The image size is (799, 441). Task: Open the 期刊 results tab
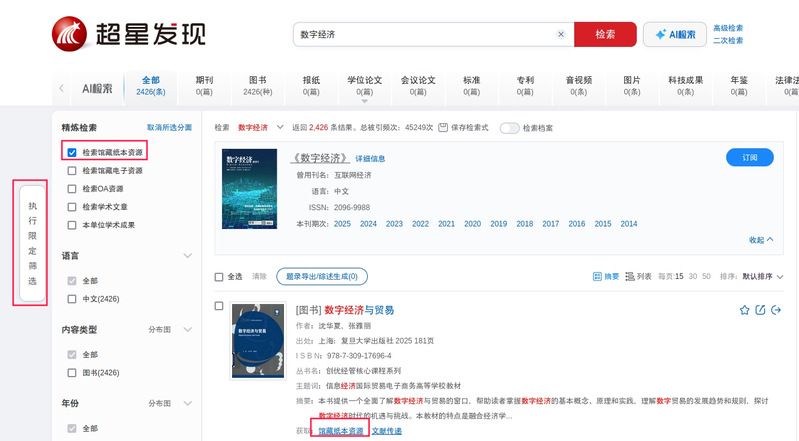[204, 85]
